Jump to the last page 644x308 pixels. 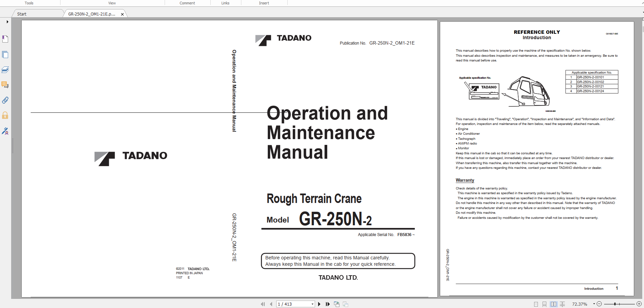pos(328,304)
